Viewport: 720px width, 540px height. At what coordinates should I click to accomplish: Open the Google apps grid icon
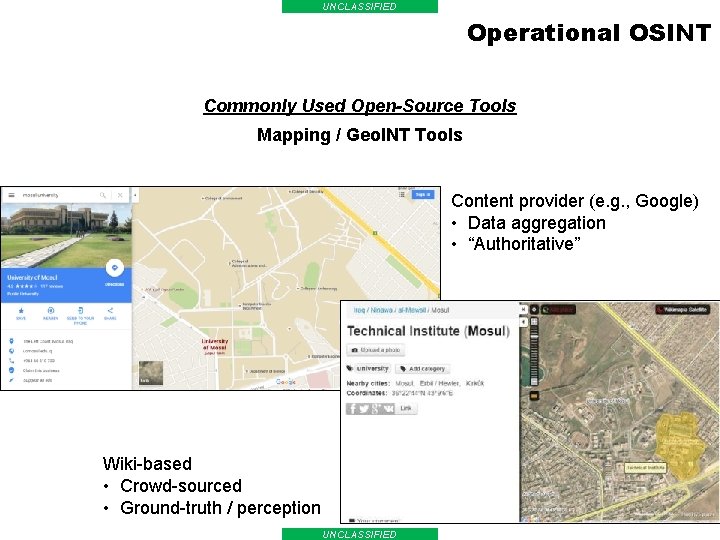[402, 195]
